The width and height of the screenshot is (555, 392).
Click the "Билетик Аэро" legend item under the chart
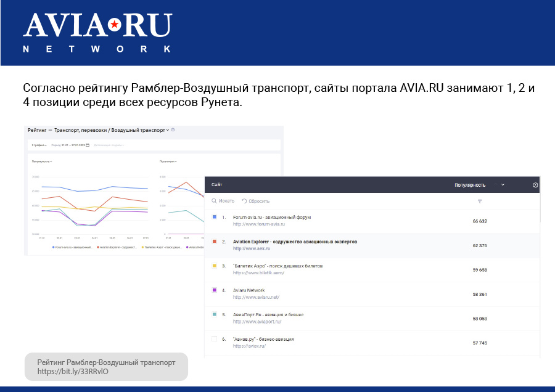162,247
